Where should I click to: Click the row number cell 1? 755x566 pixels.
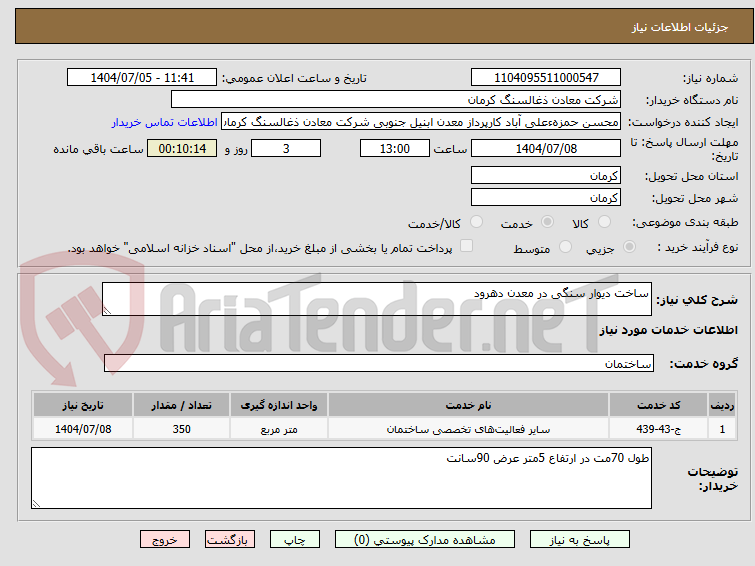tap(722, 429)
